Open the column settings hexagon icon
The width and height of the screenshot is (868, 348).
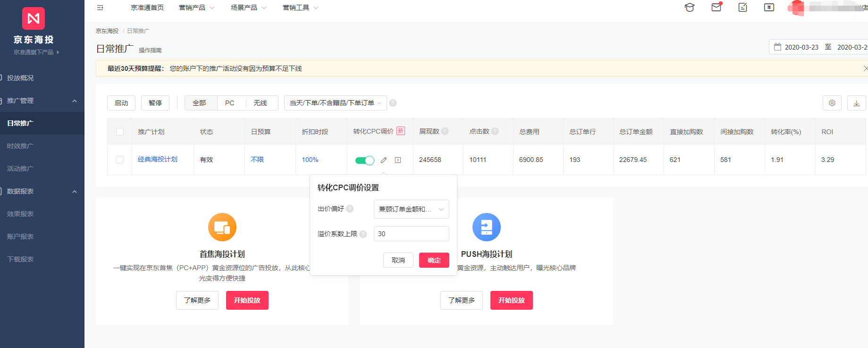point(832,103)
